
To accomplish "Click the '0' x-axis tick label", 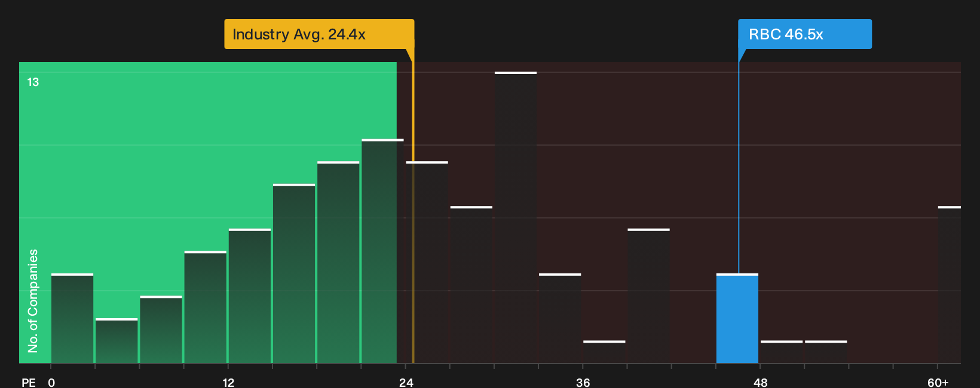I will 51,383.
